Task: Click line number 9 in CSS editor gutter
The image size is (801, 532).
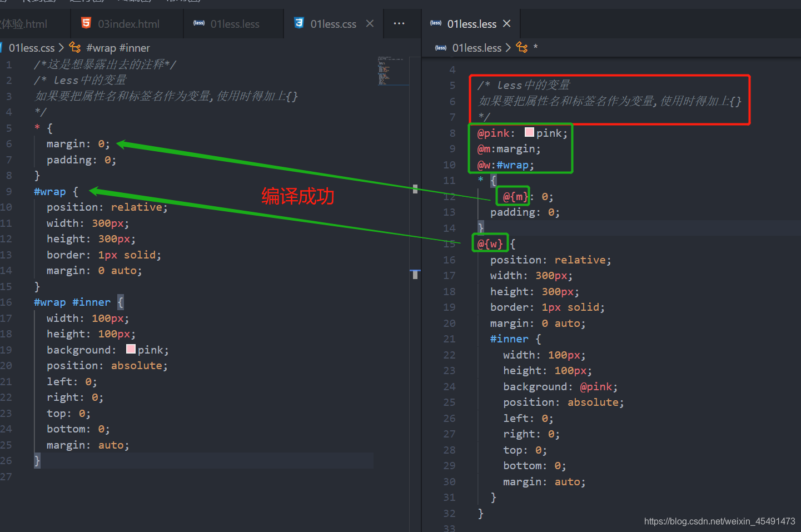Action: click(9, 191)
